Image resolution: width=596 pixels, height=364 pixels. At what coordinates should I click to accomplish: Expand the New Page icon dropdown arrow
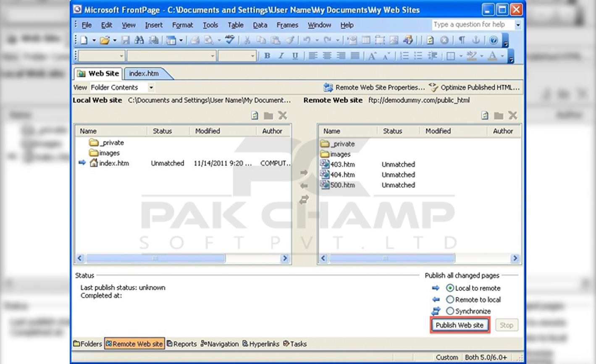click(x=94, y=41)
